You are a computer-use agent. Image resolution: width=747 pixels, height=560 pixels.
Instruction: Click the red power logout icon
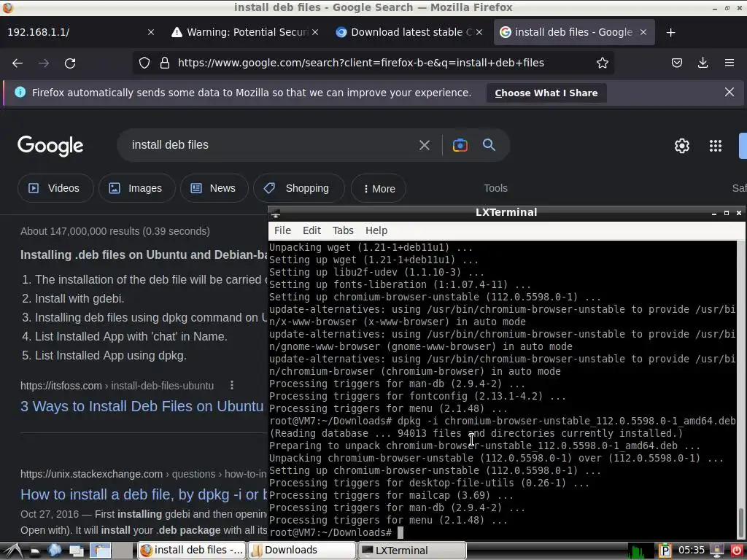click(735, 551)
